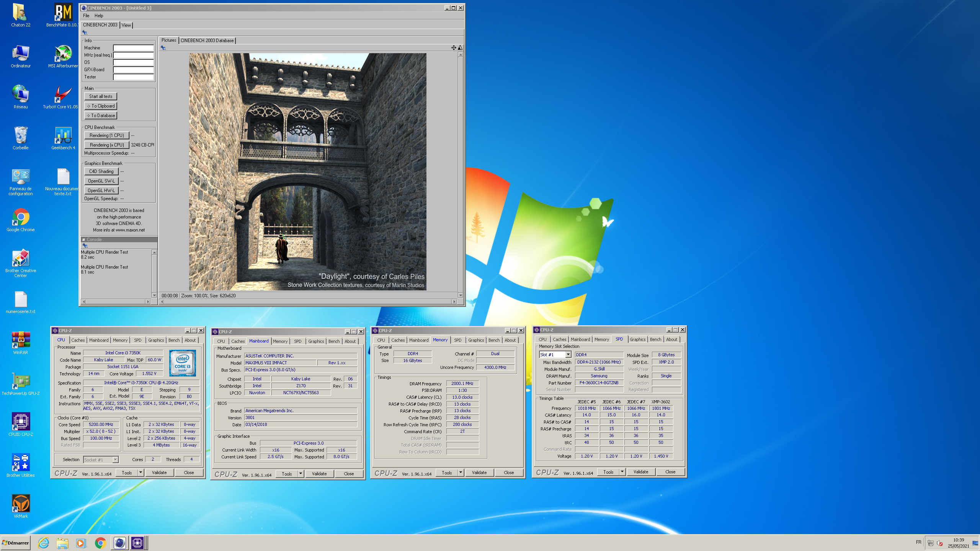
Task: Open Windows Media Player taskbar icon
Action: tap(81, 543)
